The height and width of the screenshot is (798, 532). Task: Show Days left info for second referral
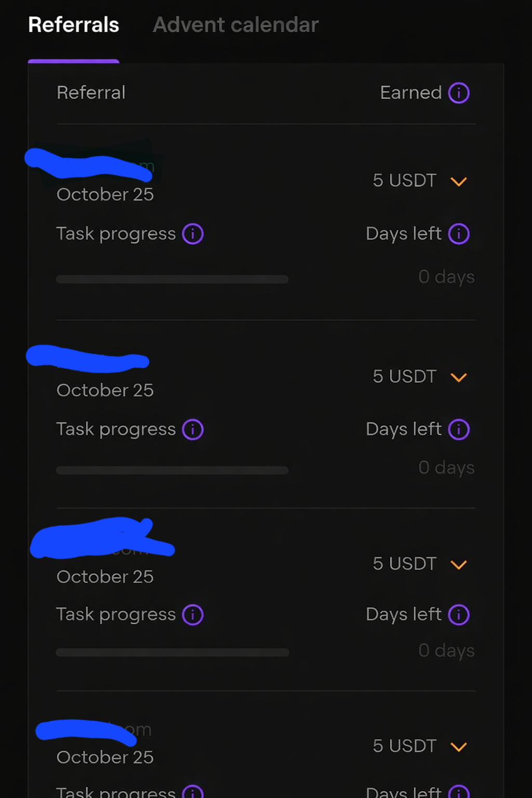[x=459, y=430]
